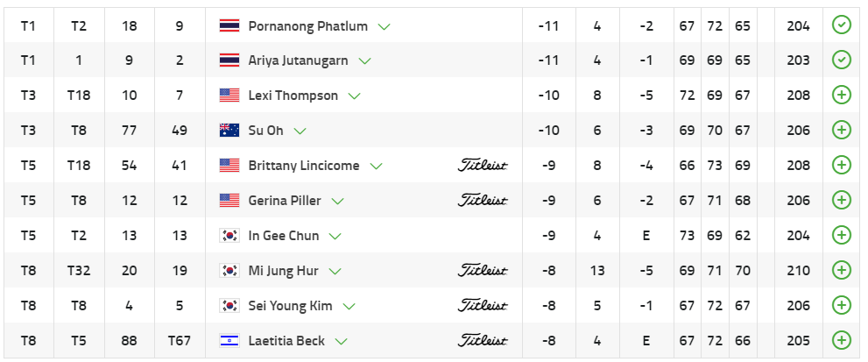Add Sei Young Kim via plus icon

(841, 305)
